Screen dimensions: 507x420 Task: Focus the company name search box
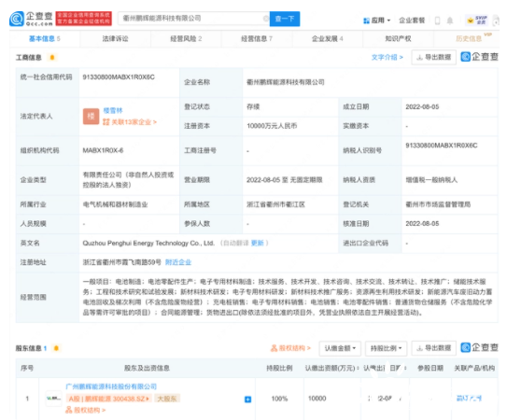[x=193, y=19]
